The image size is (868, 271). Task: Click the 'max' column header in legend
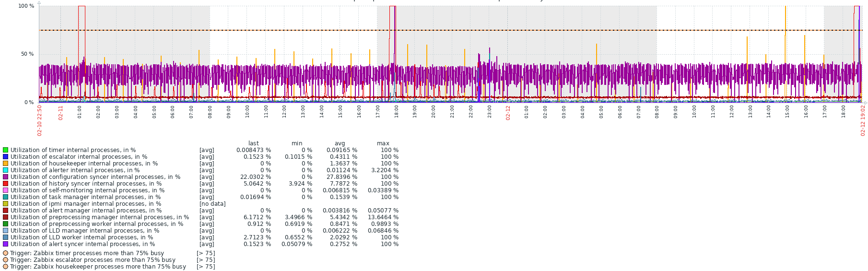coord(383,143)
